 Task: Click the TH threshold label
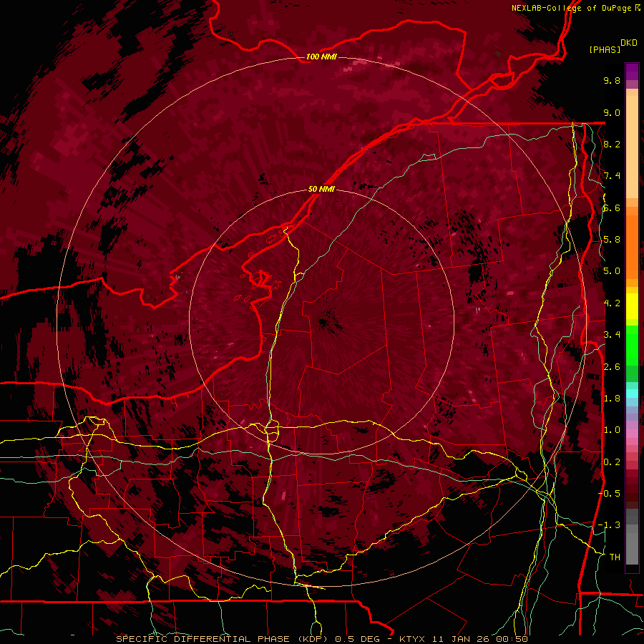coord(615,557)
